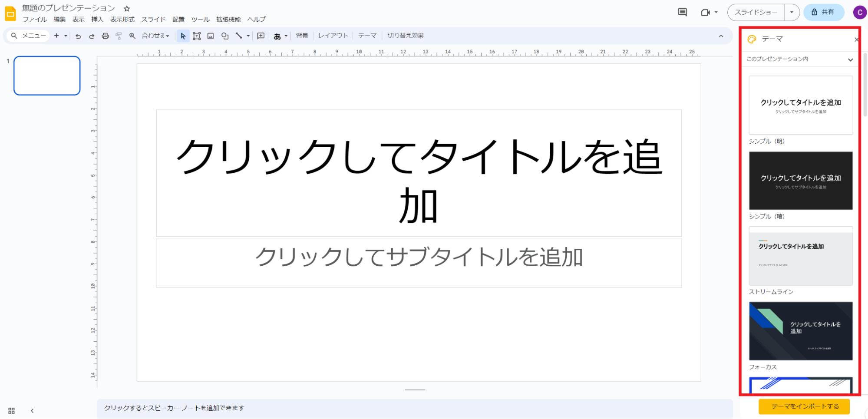Choose the シンプル (暗) dark theme
Image resolution: width=868 pixels, height=419 pixels.
800,181
